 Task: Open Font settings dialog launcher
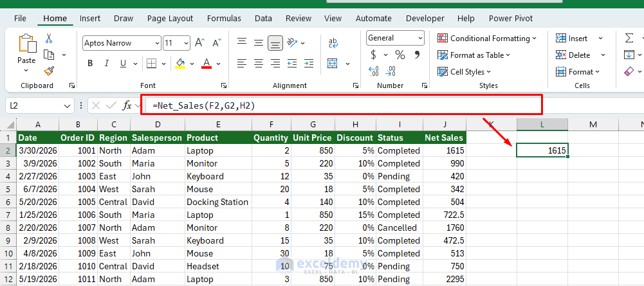224,85
